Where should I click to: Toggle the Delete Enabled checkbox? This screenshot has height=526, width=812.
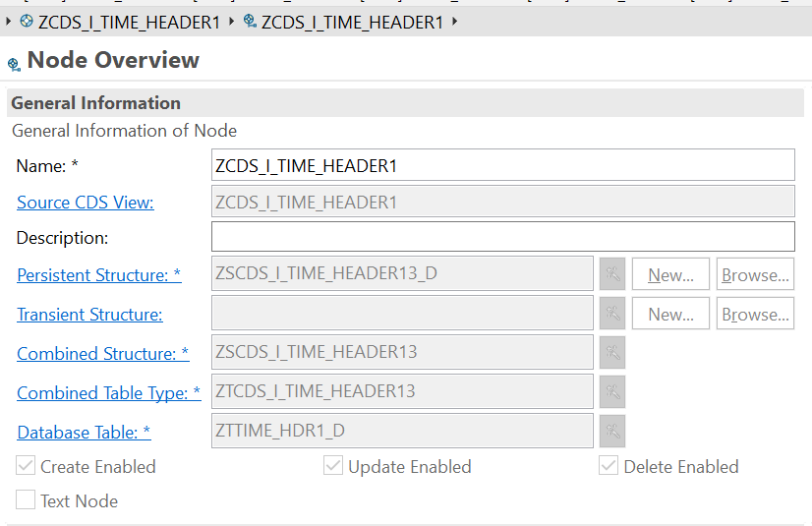tap(609, 465)
